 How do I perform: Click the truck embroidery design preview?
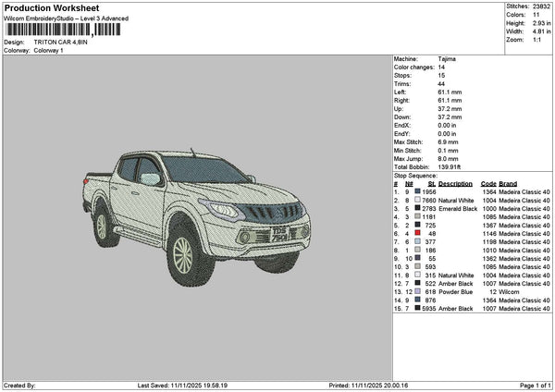pyautogui.click(x=197, y=217)
